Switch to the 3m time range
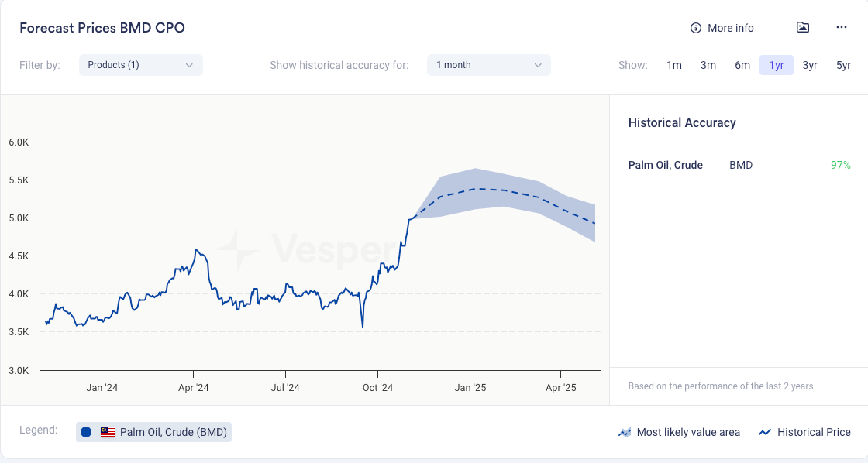 tap(708, 65)
